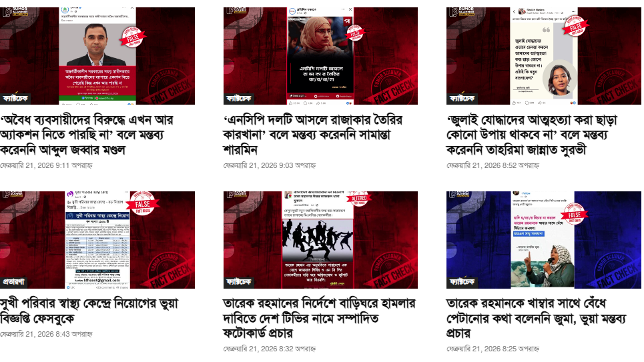Select ফ্যাক্টচেক tag on Samanta Sharmin image
Viewport: 644px width, 362px height.
pyautogui.click(x=239, y=99)
